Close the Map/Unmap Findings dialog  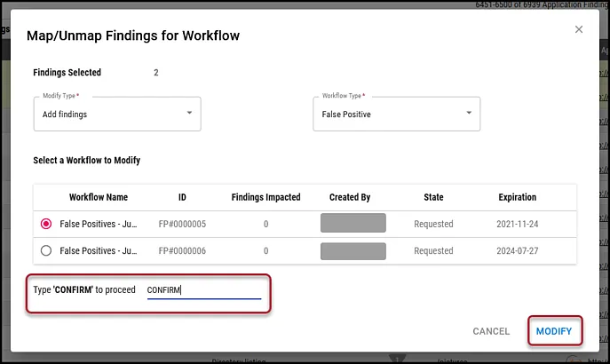(x=579, y=29)
